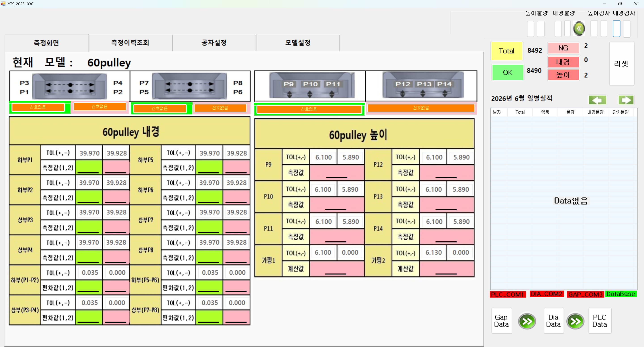
Task: Click the 내경불량 column header
Action: click(595, 112)
